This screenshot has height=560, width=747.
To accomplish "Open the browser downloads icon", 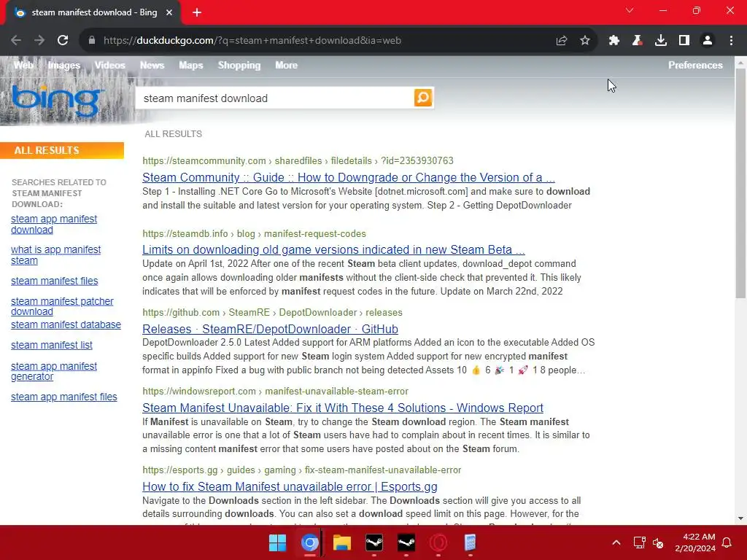I will (x=661, y=41).
